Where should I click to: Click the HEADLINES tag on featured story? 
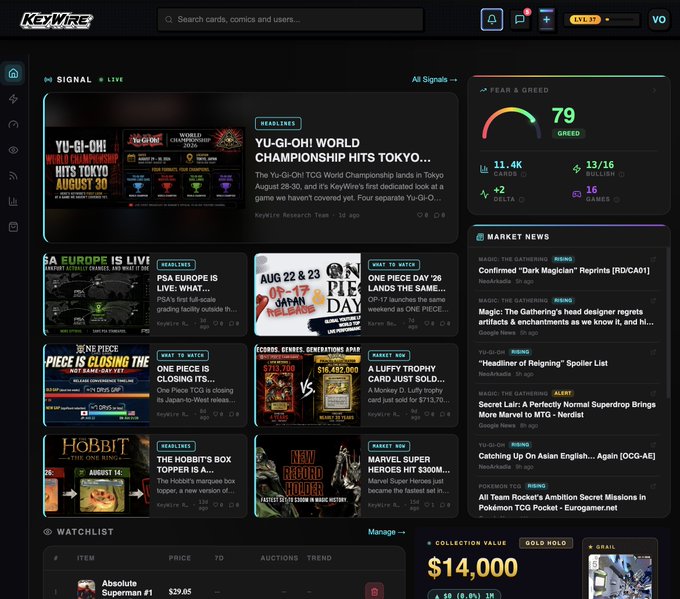click(278, 124)
